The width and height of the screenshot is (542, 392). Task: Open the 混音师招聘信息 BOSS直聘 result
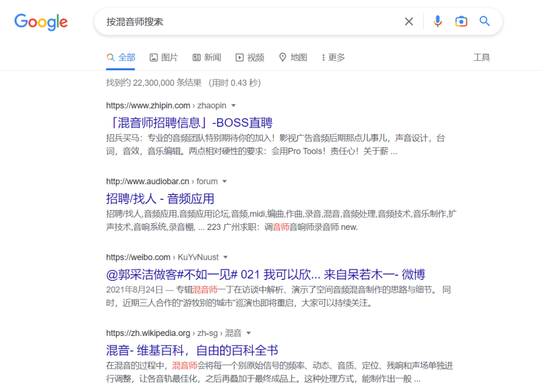(189, 123)
